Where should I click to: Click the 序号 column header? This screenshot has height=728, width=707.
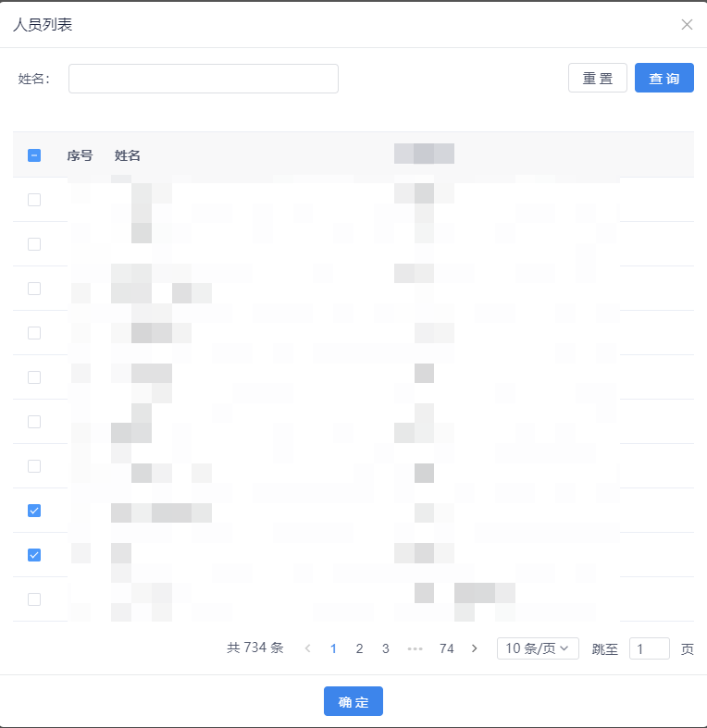coord(80,155)
